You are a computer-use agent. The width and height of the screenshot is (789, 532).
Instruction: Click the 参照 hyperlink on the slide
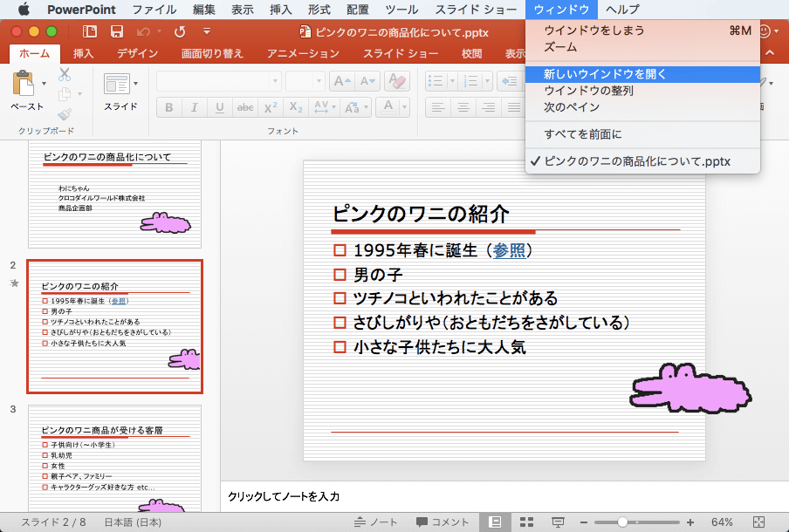(x=509, y=250)
